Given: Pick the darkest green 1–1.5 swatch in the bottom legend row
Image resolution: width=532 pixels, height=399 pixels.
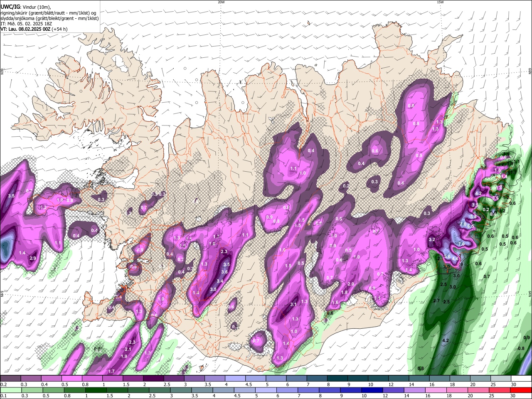Looking at the screenshot, I should pos(96,390).
